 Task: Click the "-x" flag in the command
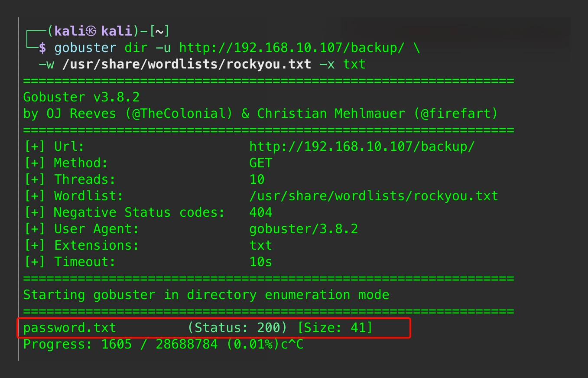(x=327, y=64)
